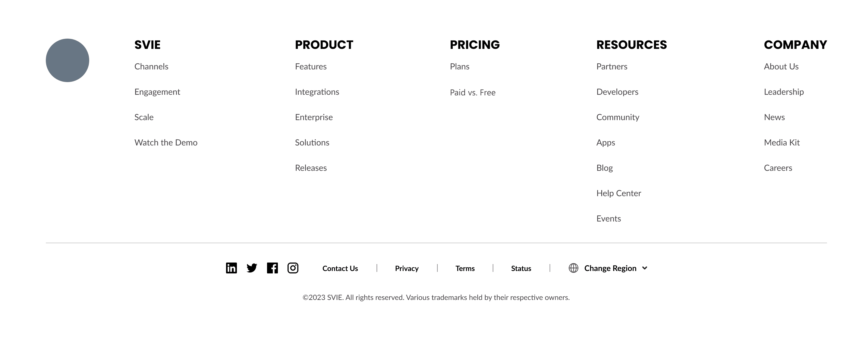Click the Change Region chevron arrow
The height and width of the screenshot is (341, 868).
click(645, 268)
